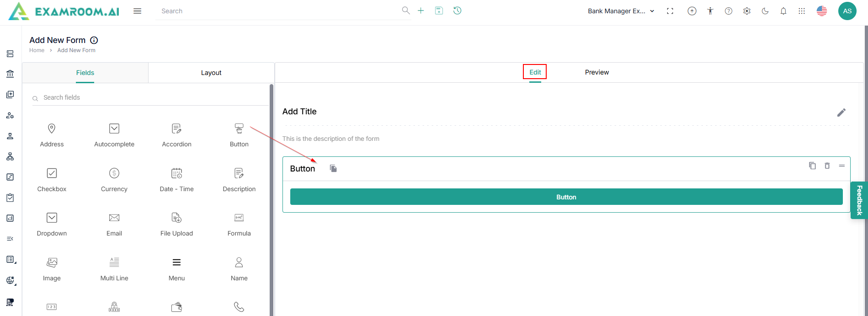Switch to the Layout tab
Image resolution: width=868 pixels, height=316 pixels.
click(x=211, y=73)
